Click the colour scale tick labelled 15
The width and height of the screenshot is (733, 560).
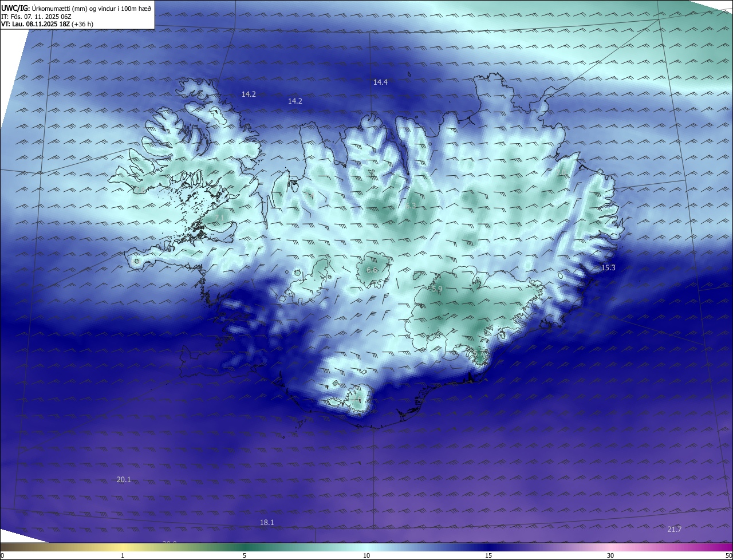pyautogui.click(x=488, y=556)
